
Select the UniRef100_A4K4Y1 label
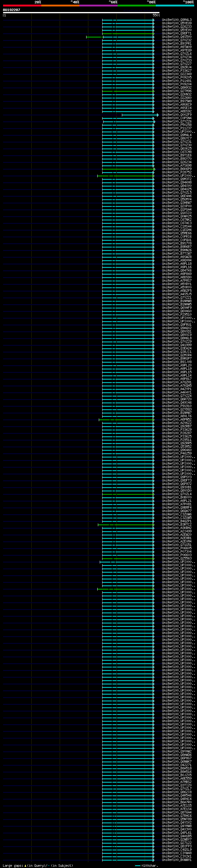coord(177,393)
